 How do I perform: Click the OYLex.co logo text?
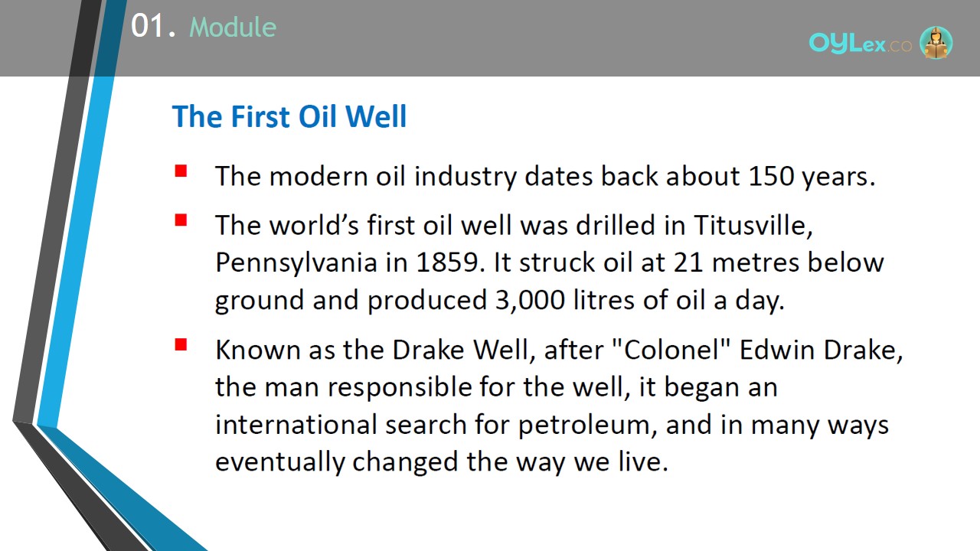point(861,44)
